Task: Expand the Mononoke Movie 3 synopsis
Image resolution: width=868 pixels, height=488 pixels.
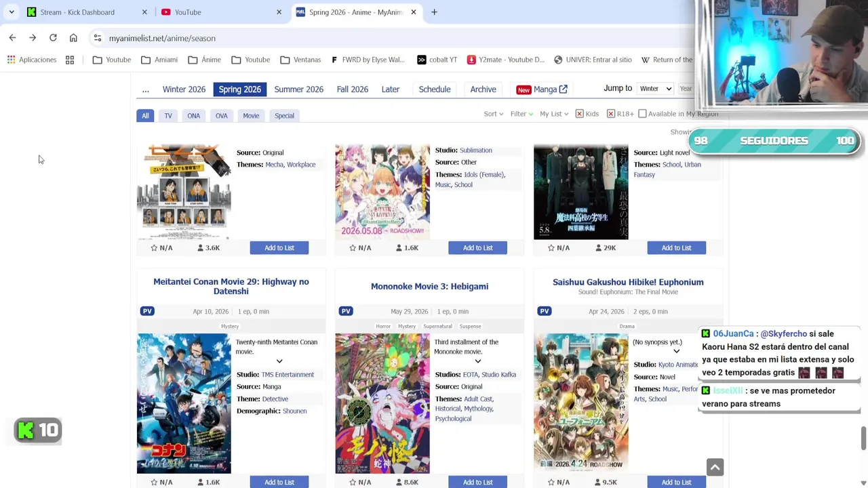Action: 477,361
